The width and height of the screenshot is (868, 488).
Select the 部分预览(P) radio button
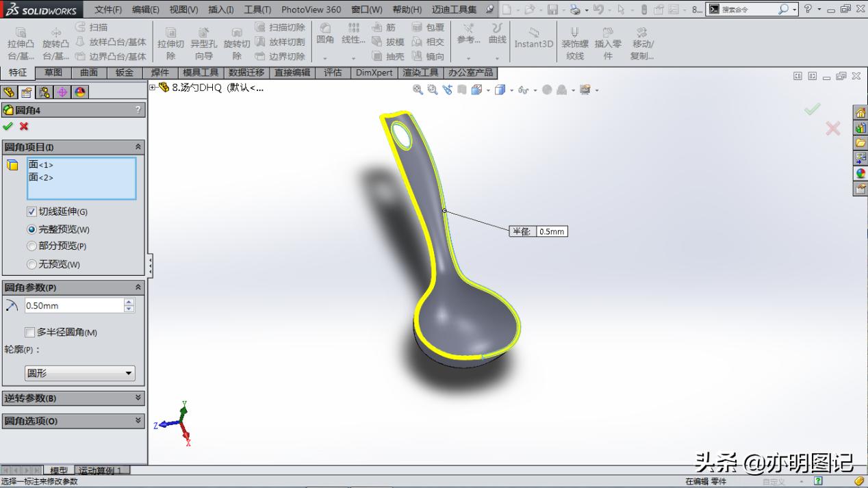(31, 246)
